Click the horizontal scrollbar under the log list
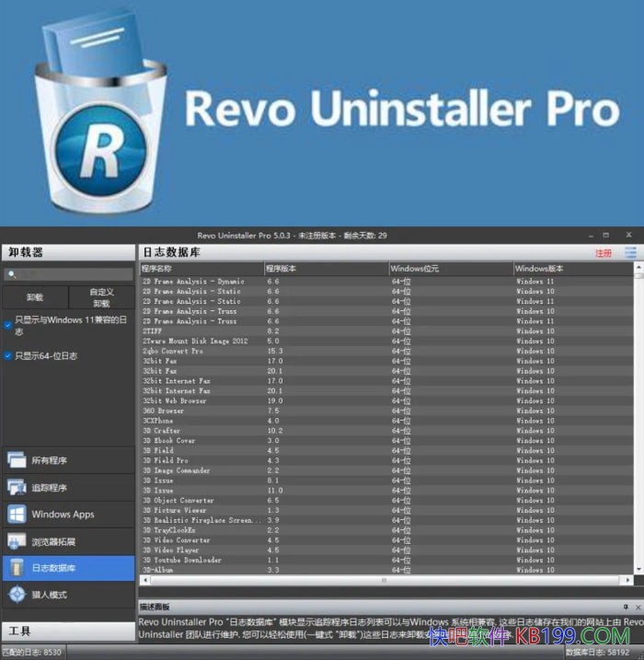644x660 pixels. point(276,580)
